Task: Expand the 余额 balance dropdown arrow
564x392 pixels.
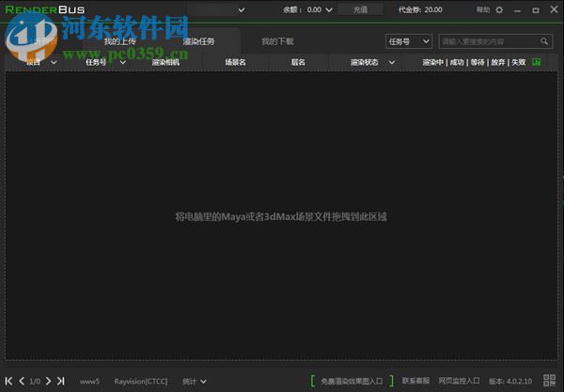Action: pos(329,10)
